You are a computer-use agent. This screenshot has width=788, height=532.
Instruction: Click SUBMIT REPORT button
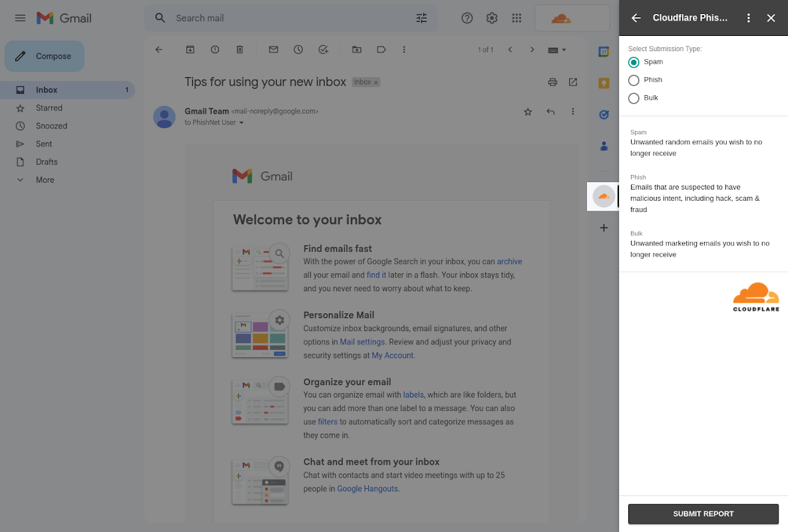pyautogui.click(x=703, y=514)
